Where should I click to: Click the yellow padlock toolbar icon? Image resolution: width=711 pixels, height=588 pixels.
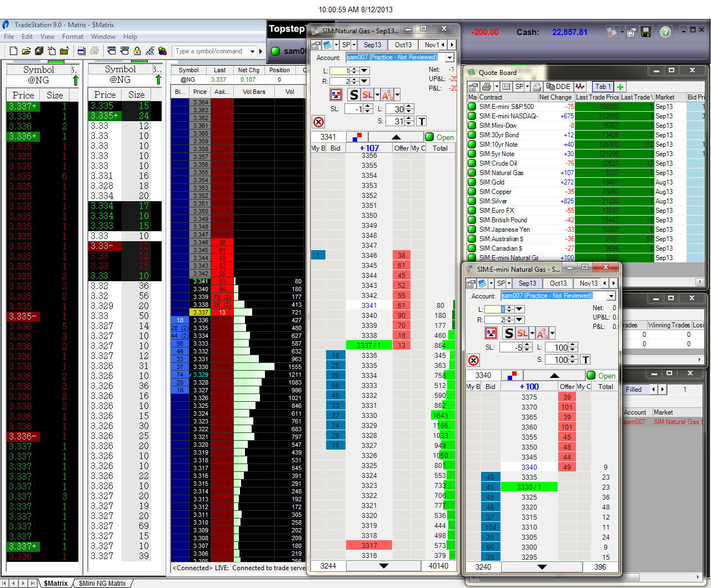click(137, 51)
